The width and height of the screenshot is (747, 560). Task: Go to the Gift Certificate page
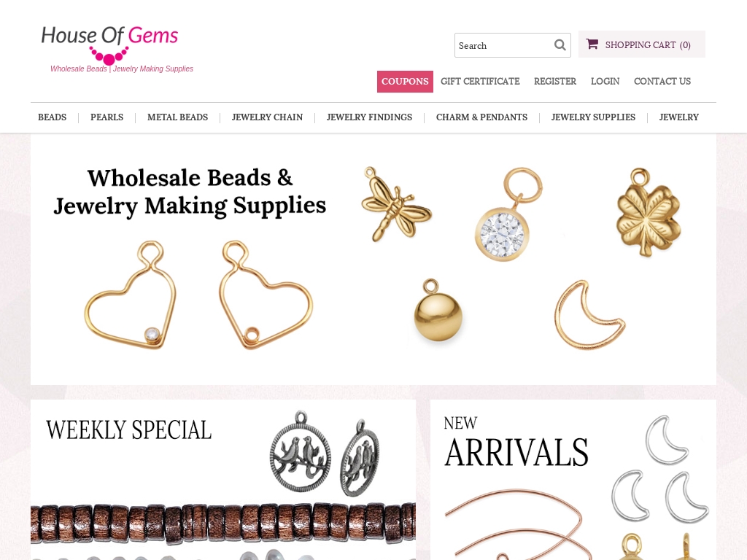click(480, 82)
